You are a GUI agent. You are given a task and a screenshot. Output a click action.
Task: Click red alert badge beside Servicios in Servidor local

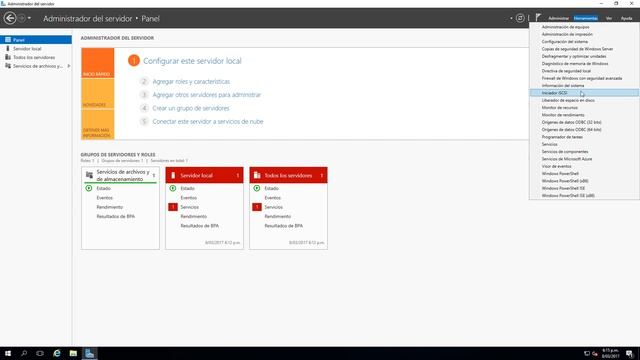point(173,207)
